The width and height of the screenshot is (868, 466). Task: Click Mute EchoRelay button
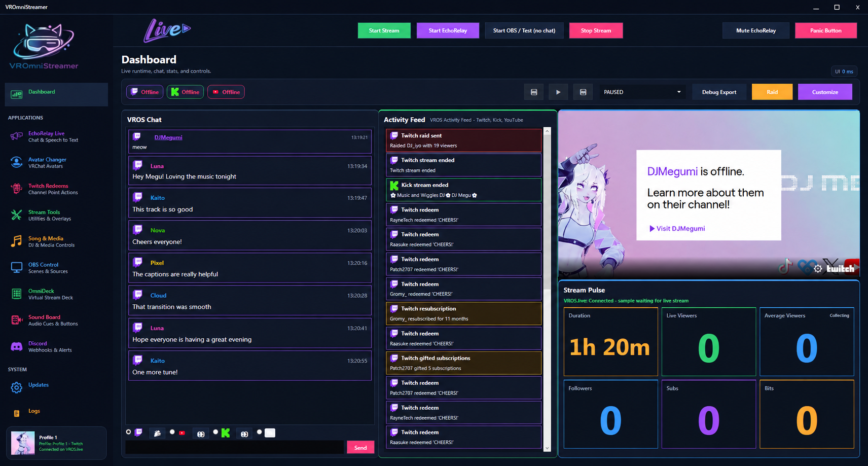pyautogui.click(x=756, y=30)
